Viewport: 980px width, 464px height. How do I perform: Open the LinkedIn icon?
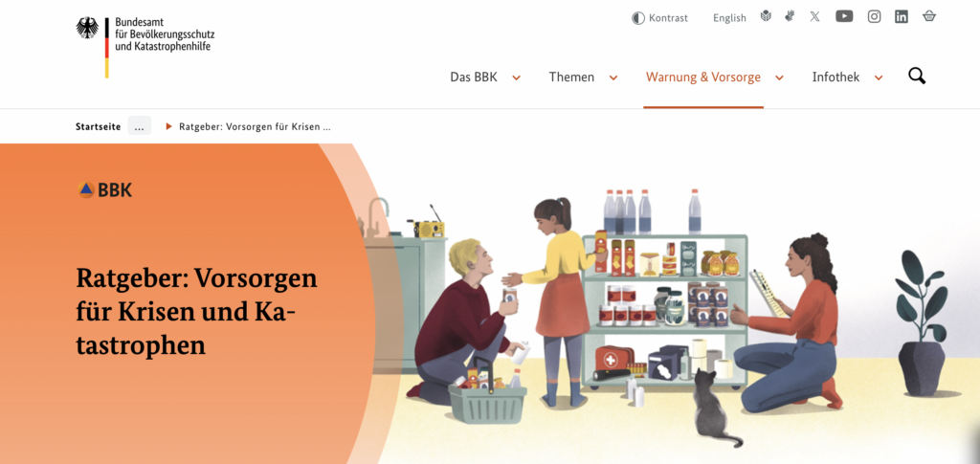coord(902,17)
